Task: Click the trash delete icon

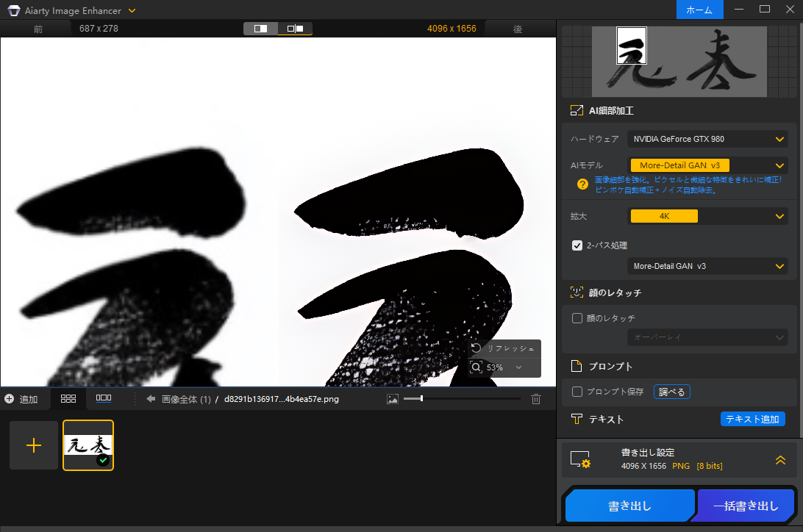Action: click(536, 399)
